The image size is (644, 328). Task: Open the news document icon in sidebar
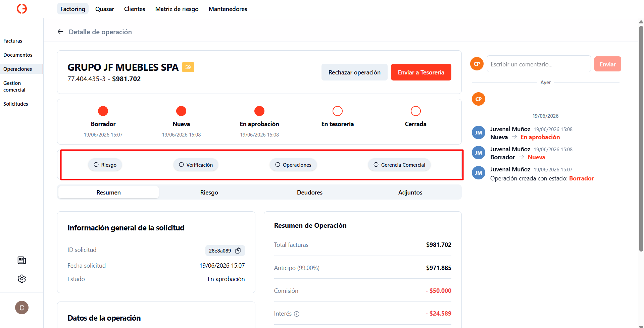(x=22, y=260)
